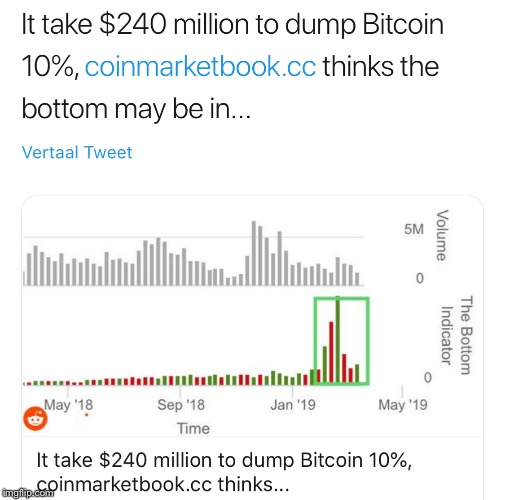Open the coinmarketbook.cc link in tweet
This screenshot has height=500, width=505.
(200, 67)
